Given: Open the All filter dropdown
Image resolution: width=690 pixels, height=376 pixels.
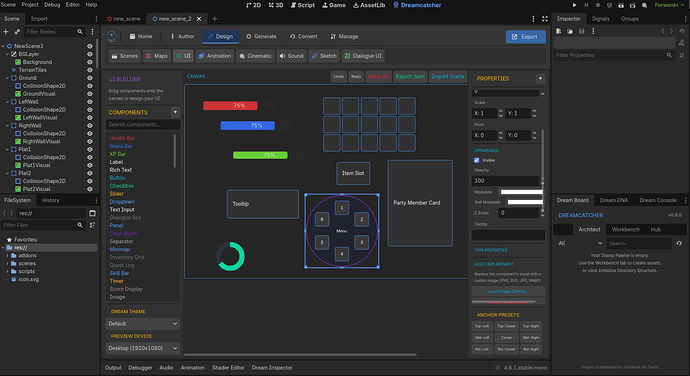Looking at the screenshot, I should pos(580,243).
